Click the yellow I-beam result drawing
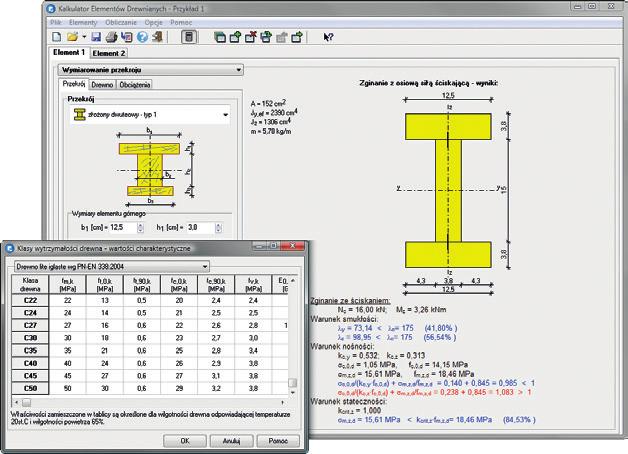Screen dimensions: 628x454 (x=448, y=191)
